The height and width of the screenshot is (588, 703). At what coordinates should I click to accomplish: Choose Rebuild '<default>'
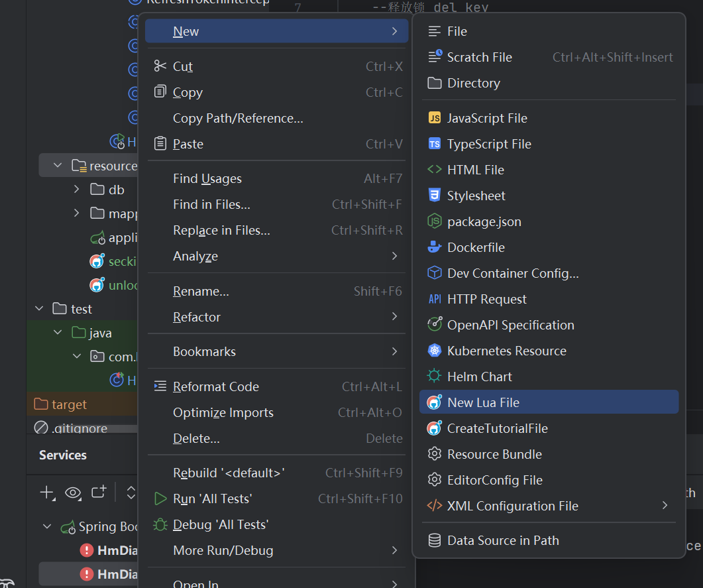coord(276,473)
